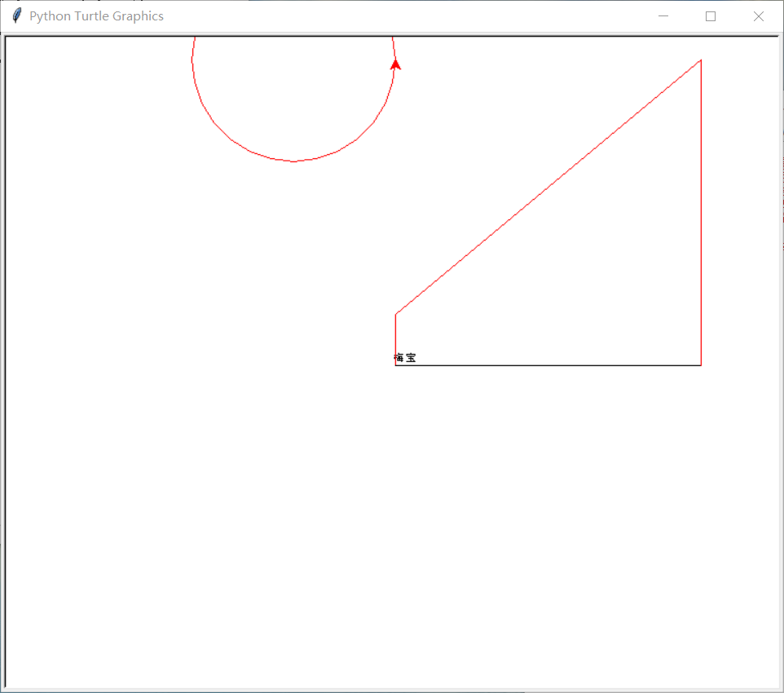Click the Python Turtle feather icon
Viewport: 784px width, 693px height.
point(17,15)
